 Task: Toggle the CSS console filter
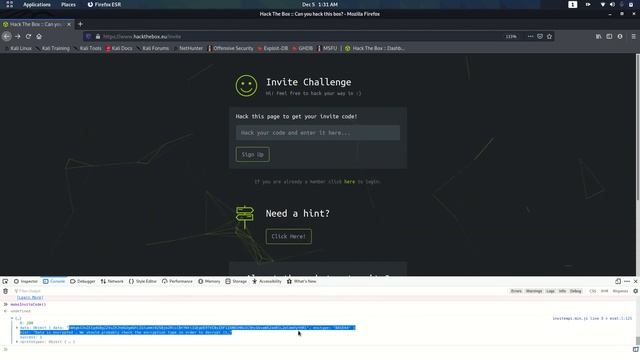point(593,291)
